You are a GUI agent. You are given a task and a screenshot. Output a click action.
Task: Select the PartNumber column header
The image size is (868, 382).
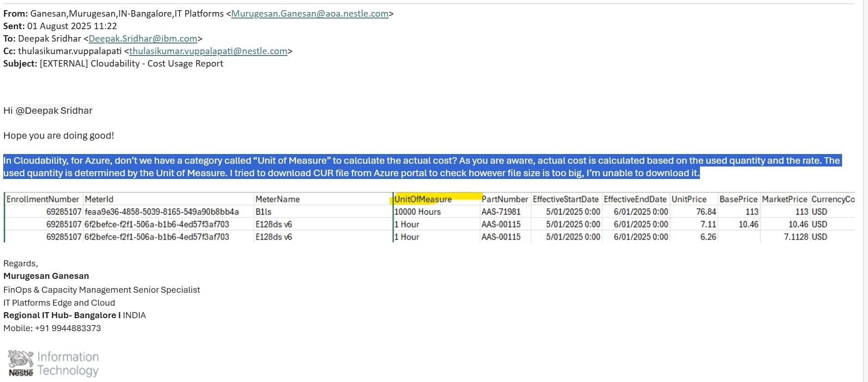pyautogui.click(x=505, y=199)
